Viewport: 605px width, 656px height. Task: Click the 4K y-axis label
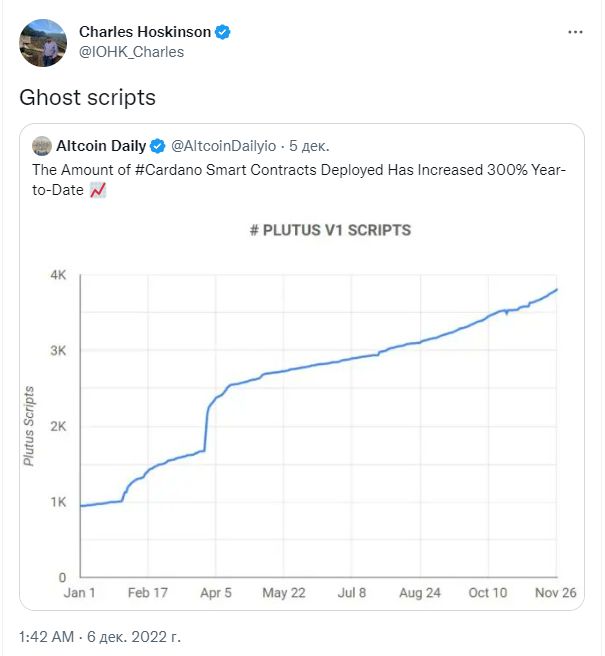pos(58,275)
